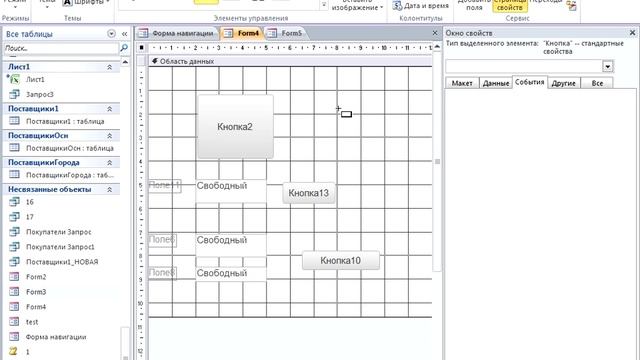This screenshot has width=640, height=360.
Task: Click the Лист1 linked Excel table icon
Action: (x=14, y=79)
